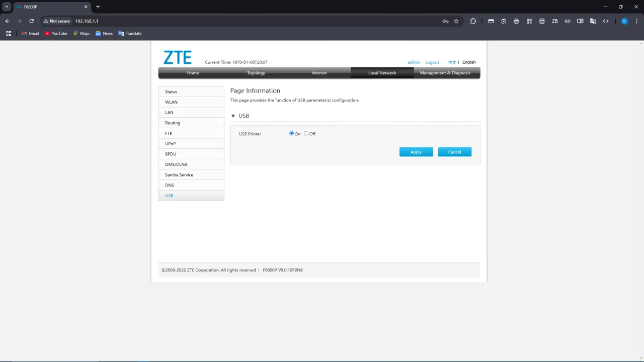The width and height of the screenshot is (644, 362).
Task: Open reading mode book icon
Action: (580, 21)
